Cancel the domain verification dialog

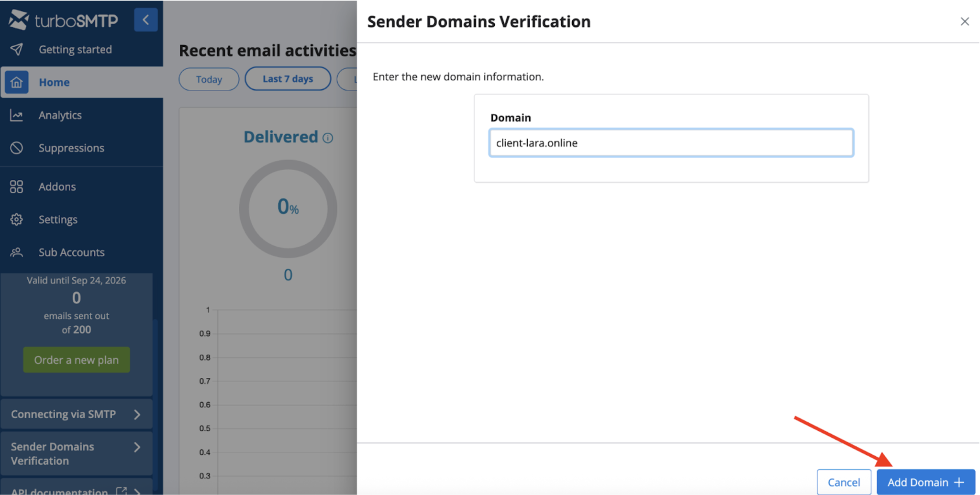pos(844,482)
